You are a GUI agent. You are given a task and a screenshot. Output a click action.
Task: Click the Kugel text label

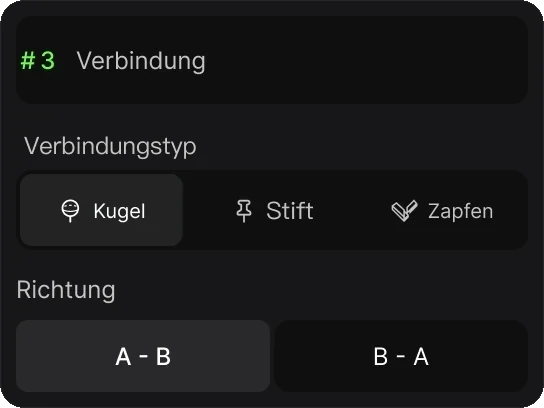[x=119, y=211]
